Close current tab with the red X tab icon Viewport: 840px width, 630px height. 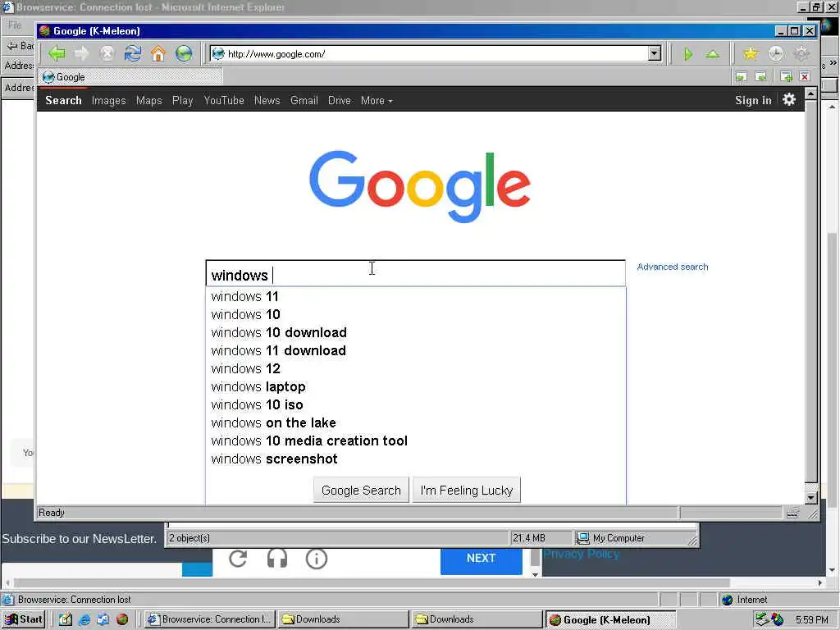805,77
